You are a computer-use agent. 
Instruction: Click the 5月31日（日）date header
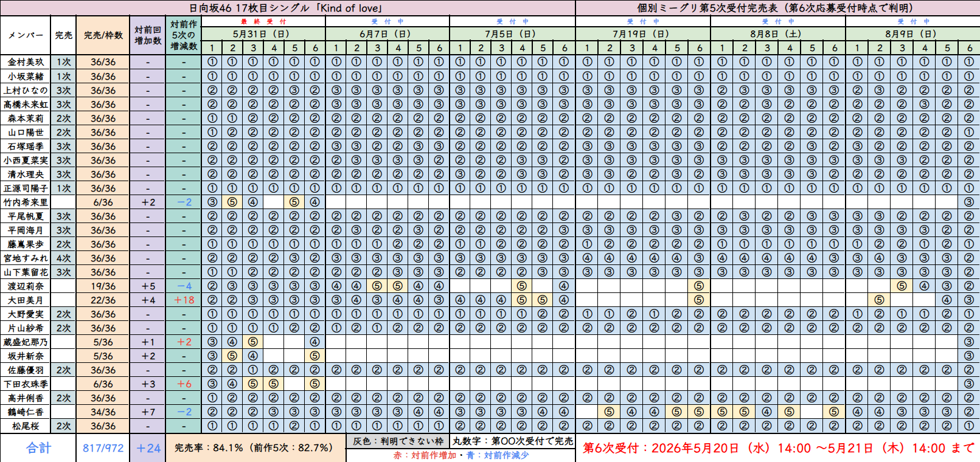click(263, 34)
